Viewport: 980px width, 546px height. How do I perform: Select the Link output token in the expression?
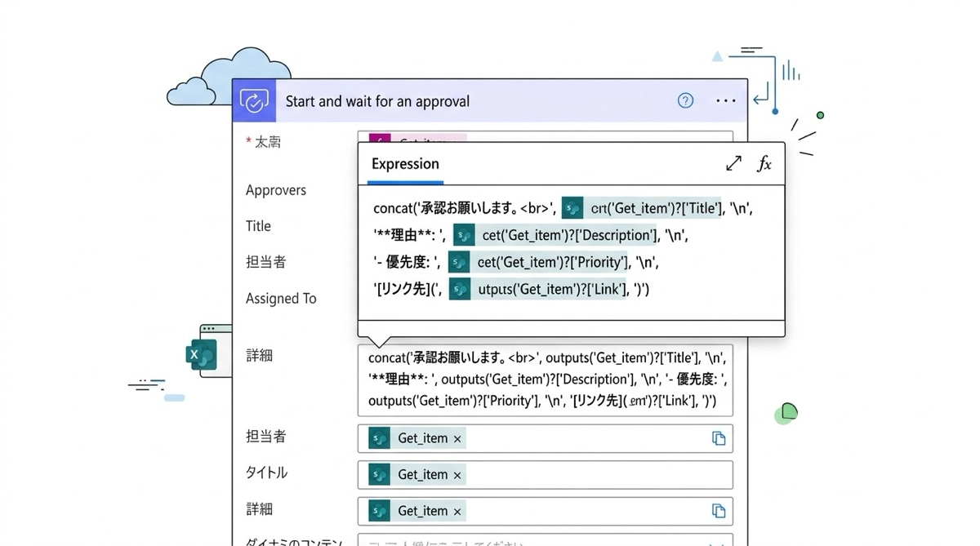pos(551,290)
